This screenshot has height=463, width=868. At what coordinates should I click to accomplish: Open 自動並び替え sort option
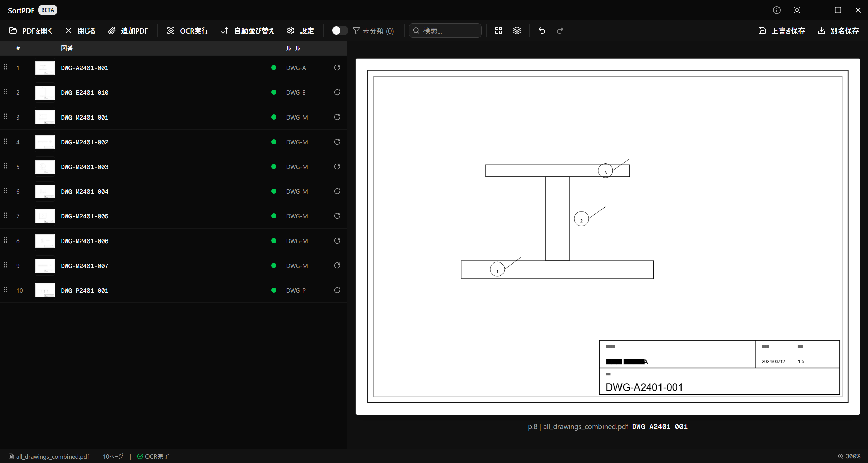[x=248, y=31]
